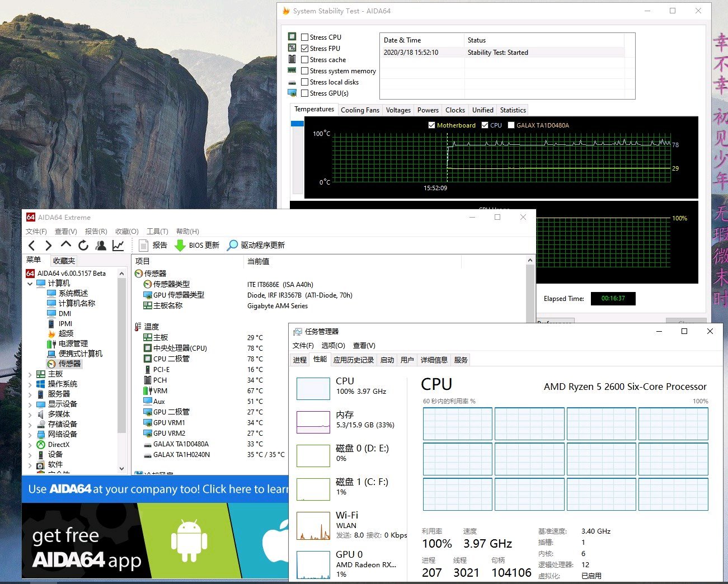Uncheck Stress FPU checkbox
Image resolution: width=728 pixels, height=584 pixels.
[x=305, y=49]
